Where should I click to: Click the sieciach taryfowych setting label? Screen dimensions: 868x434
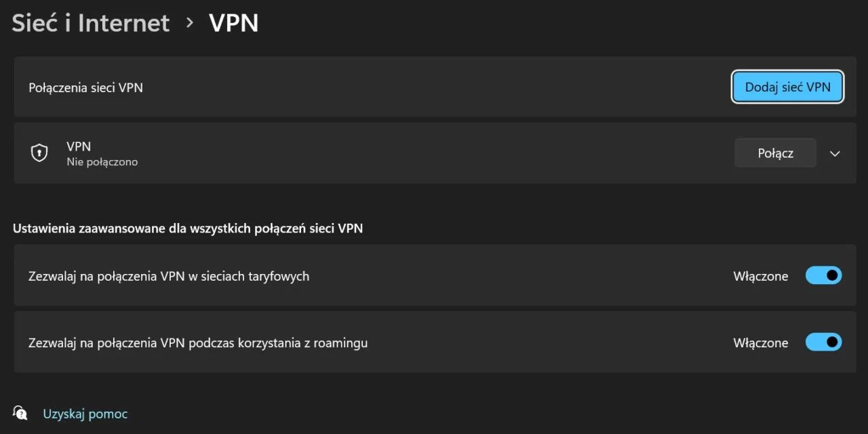169,276
